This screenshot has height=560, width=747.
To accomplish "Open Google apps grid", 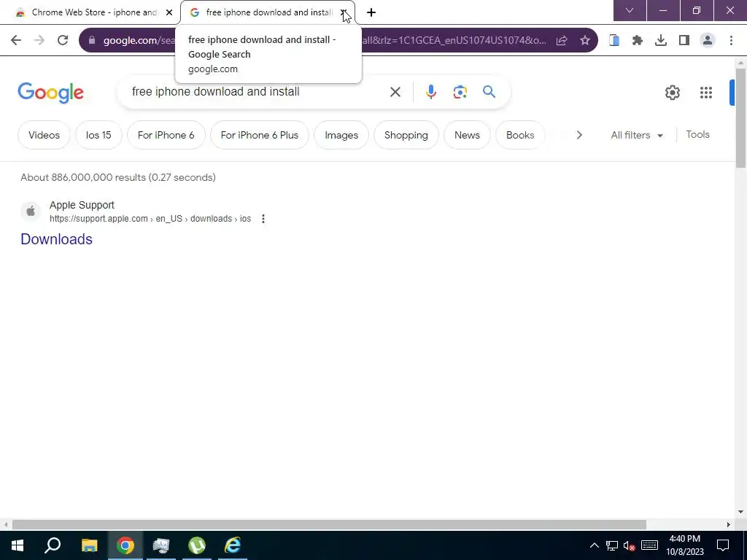I will tap(705, 93).
